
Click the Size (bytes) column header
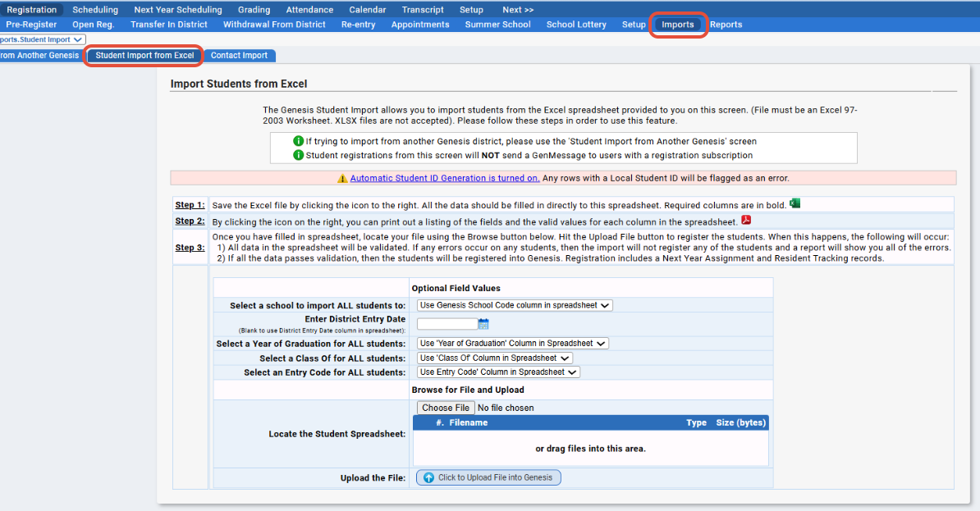point(740,422)
